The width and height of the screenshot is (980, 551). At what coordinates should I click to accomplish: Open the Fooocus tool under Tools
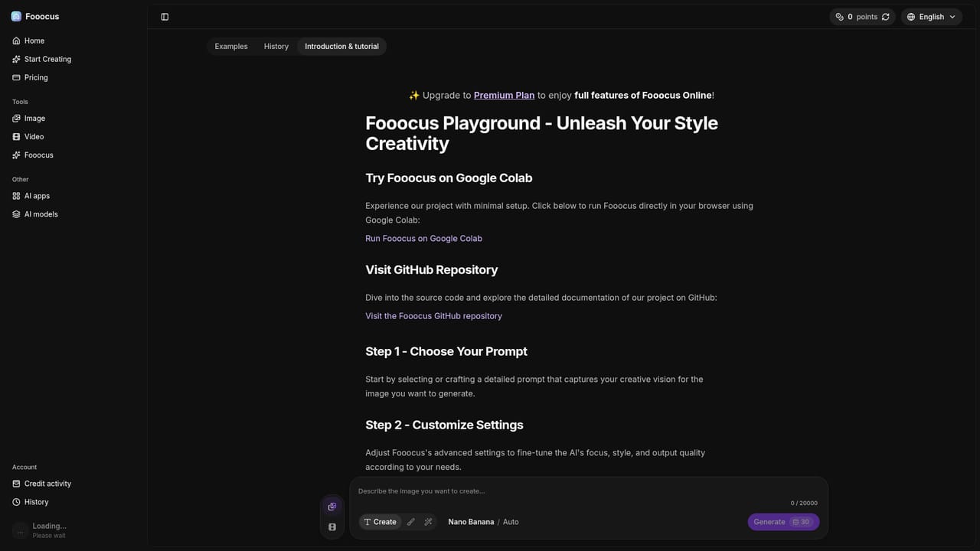coord(73,155)
